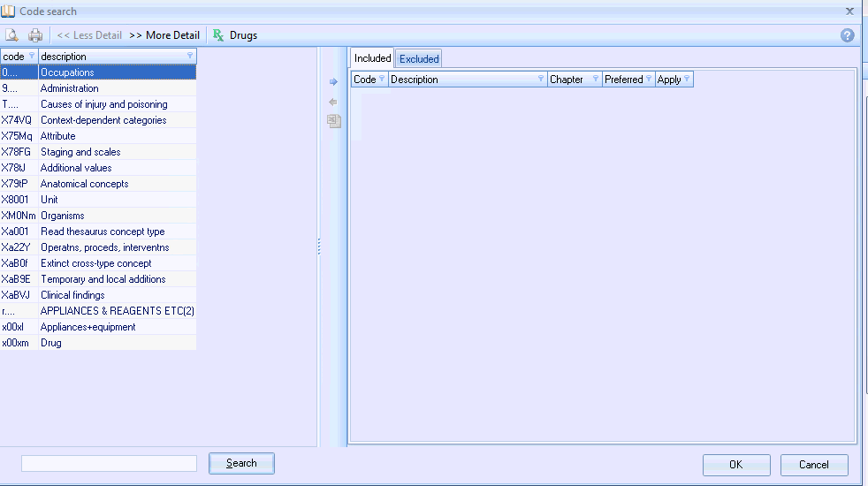Click the print preview icon in toolbar
868x486 pixels.
[12, 35]
